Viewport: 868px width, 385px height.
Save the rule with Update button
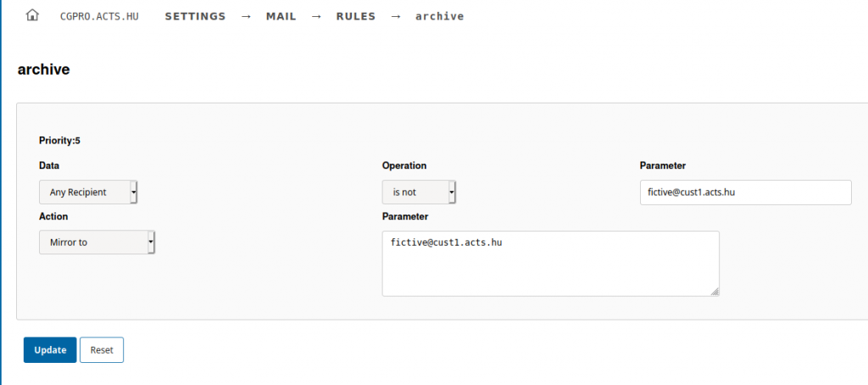pos(50,350)
